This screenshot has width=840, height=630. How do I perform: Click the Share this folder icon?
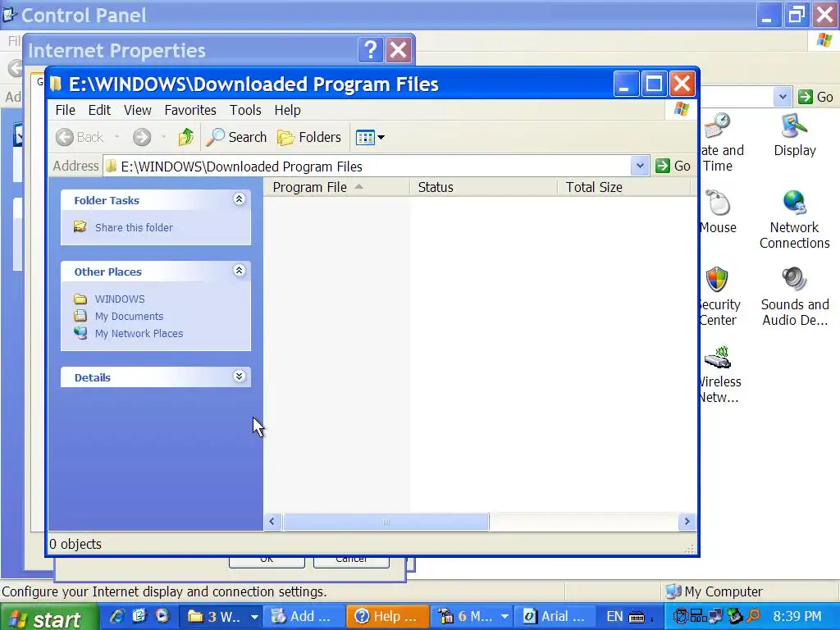tap(80, 226)
